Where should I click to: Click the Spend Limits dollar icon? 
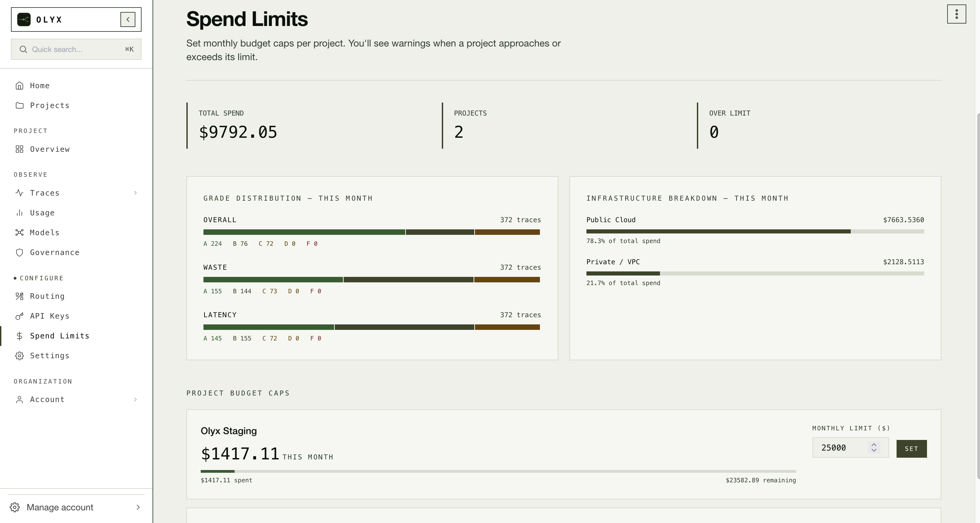(19, 336)
